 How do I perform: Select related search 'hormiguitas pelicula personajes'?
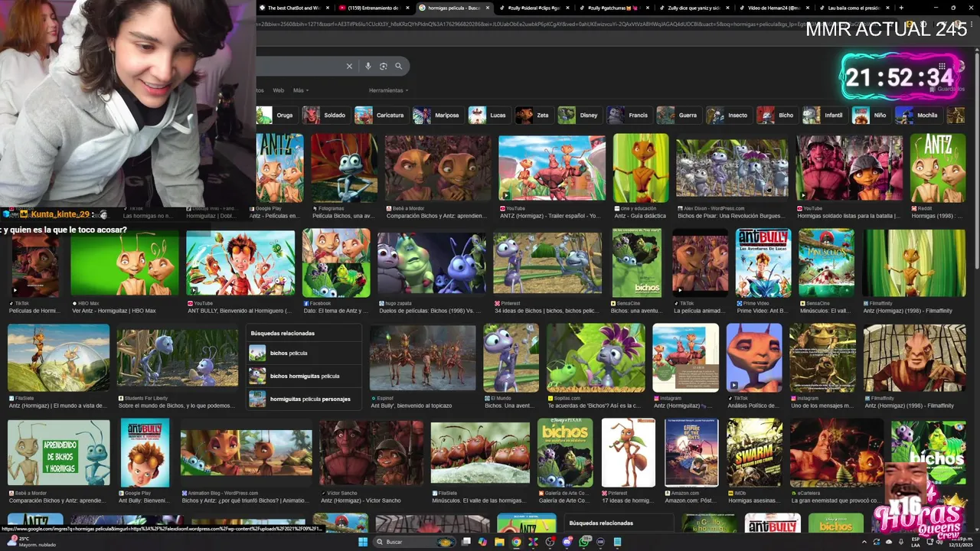pyautogui.click(x=304, y=399)
